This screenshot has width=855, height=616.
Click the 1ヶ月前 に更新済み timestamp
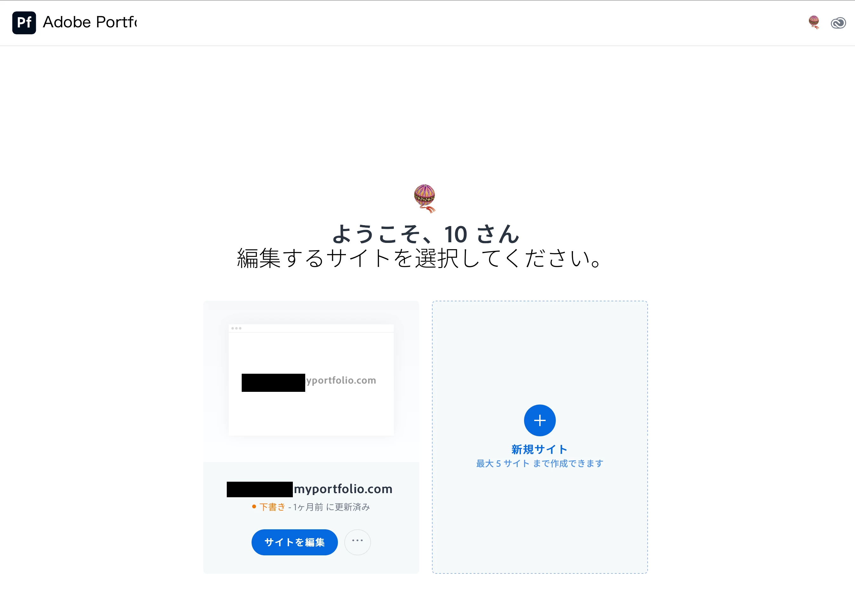coord(331,507)
